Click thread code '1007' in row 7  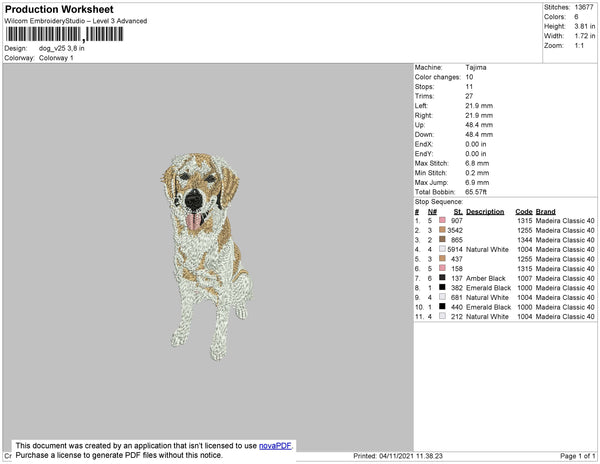[x=525, y=278]
